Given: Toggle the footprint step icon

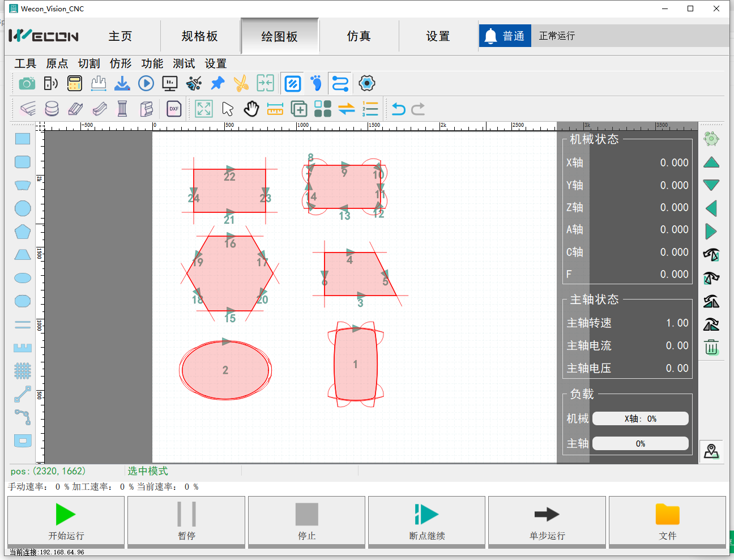Looking at the screenshot, I should coord(317,84).
